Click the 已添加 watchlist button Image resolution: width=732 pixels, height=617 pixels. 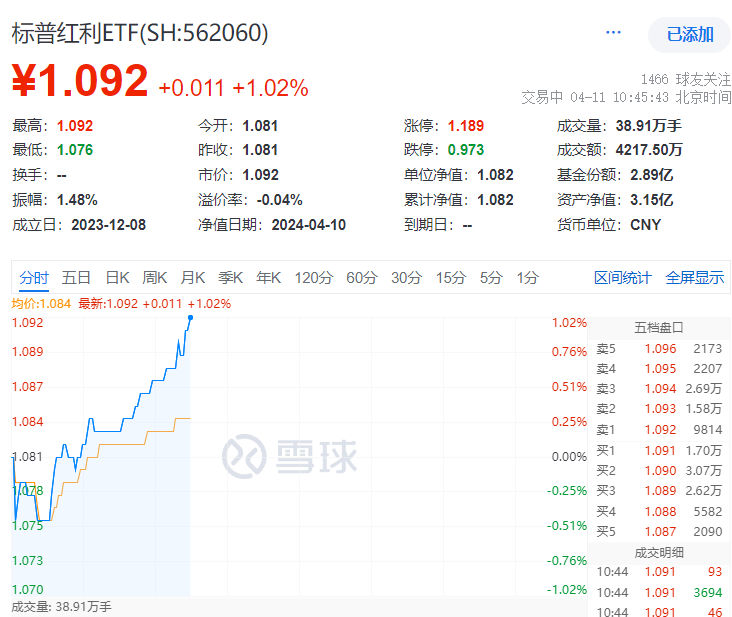coord(690,35)
